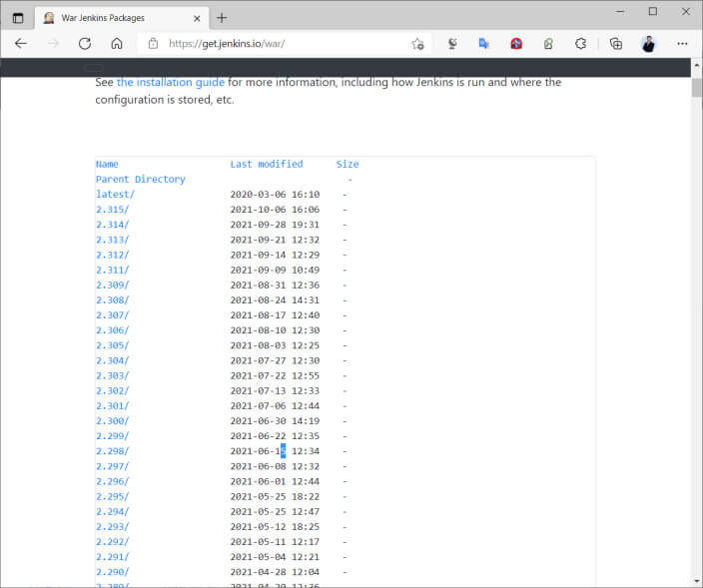Open the 2.302/ directory
This screenshot has height=588, width=703.
[112, 390]
